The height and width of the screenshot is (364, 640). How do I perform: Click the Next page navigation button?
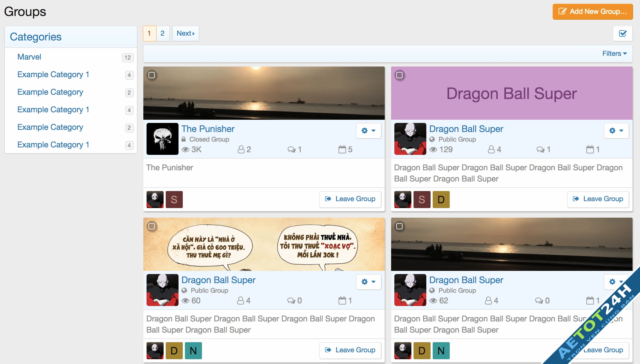185,33
